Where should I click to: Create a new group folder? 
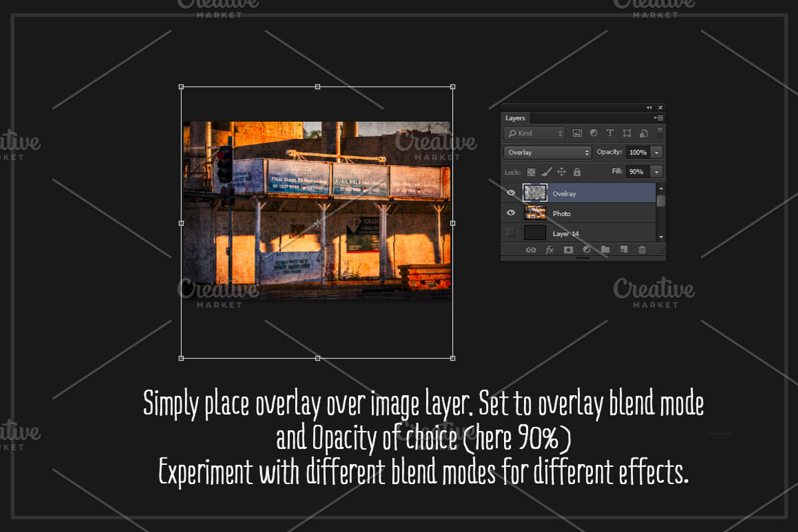(x=605, y=250)
